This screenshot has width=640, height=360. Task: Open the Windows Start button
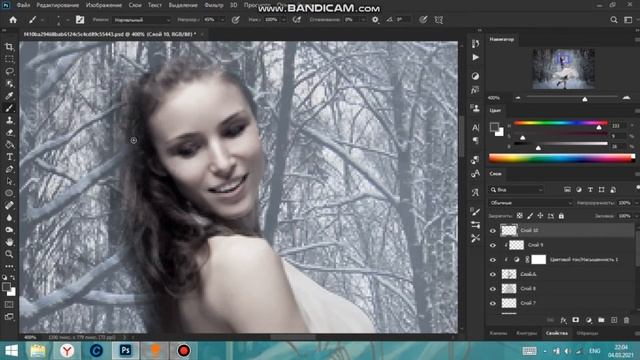tap(11, 351)
